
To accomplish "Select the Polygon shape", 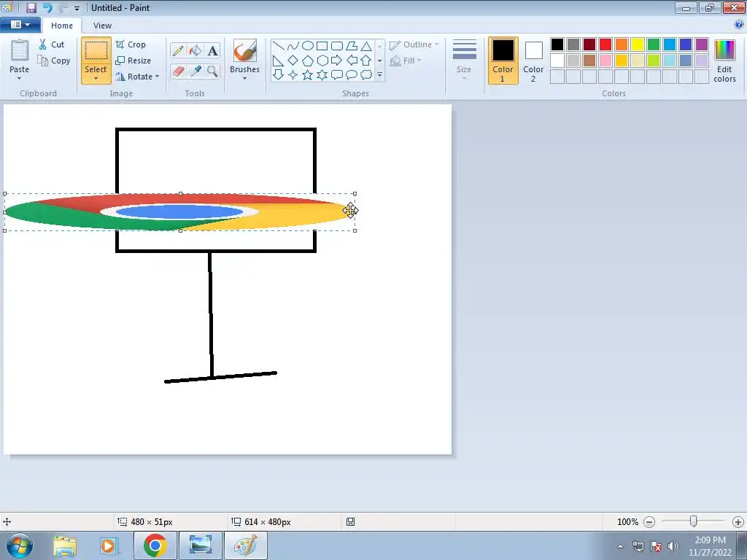I will coord(352,46).
